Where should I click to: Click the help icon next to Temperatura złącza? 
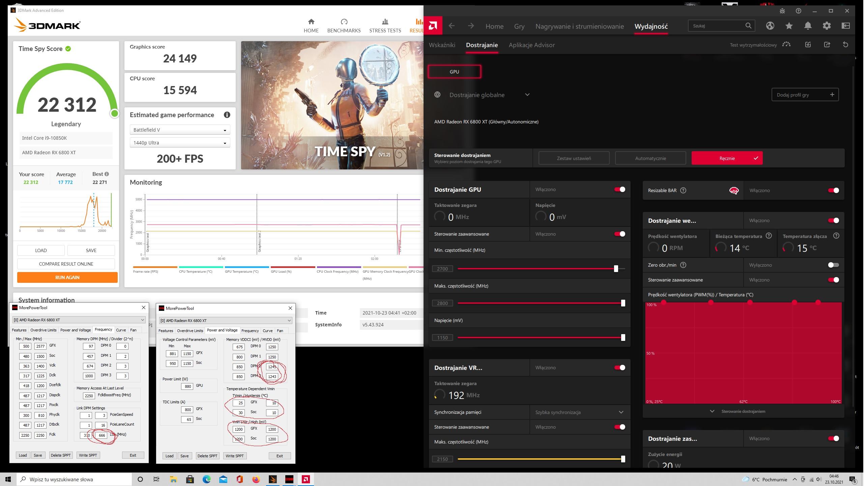click(x=836, y=236)
